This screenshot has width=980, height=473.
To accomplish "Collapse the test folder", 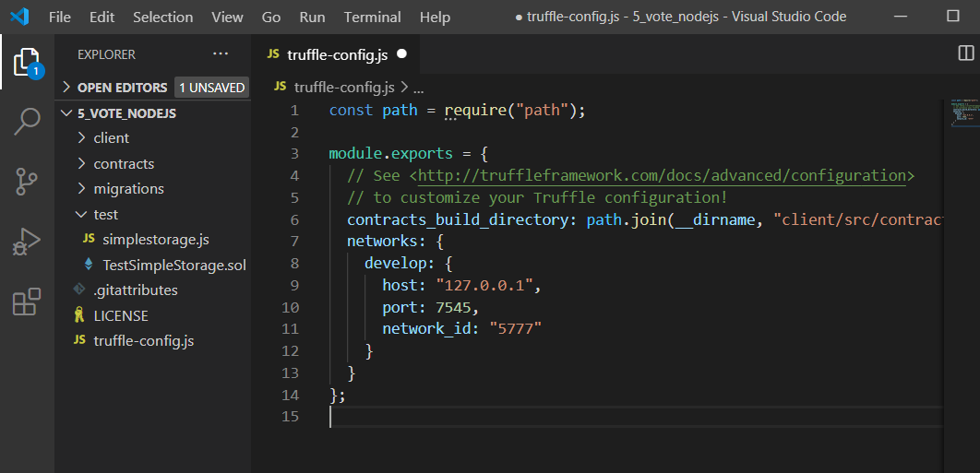I will [x=152, y=214].
